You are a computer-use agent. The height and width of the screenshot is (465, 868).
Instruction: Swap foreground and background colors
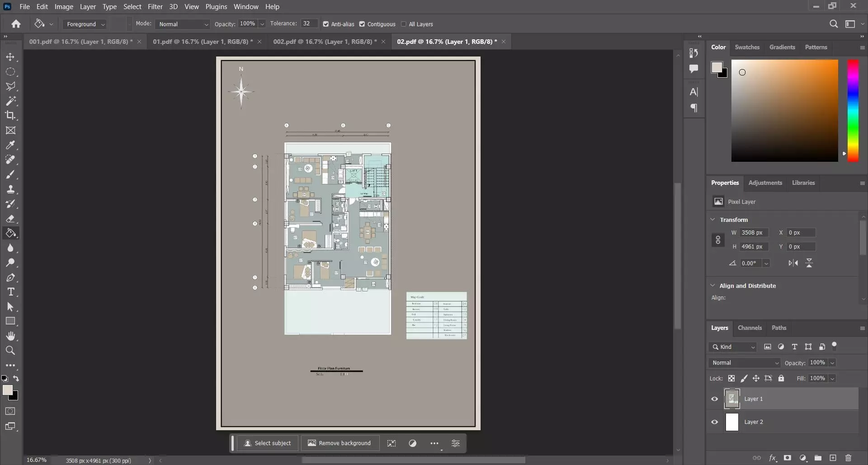[16, 379]
